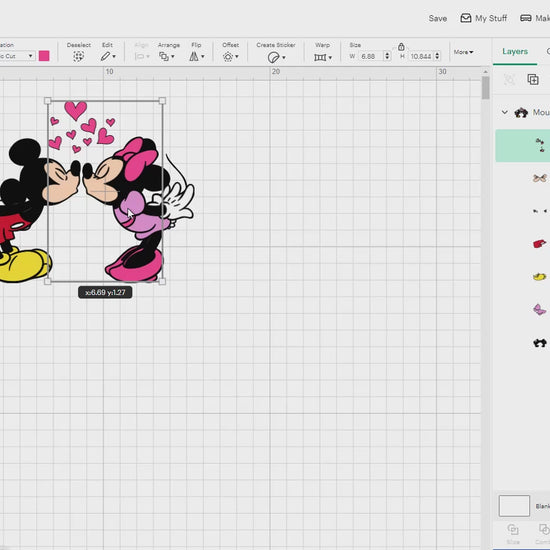The image size is (550, 550).
Task: Expand the More toolbar menu
Action: [463, 52]
